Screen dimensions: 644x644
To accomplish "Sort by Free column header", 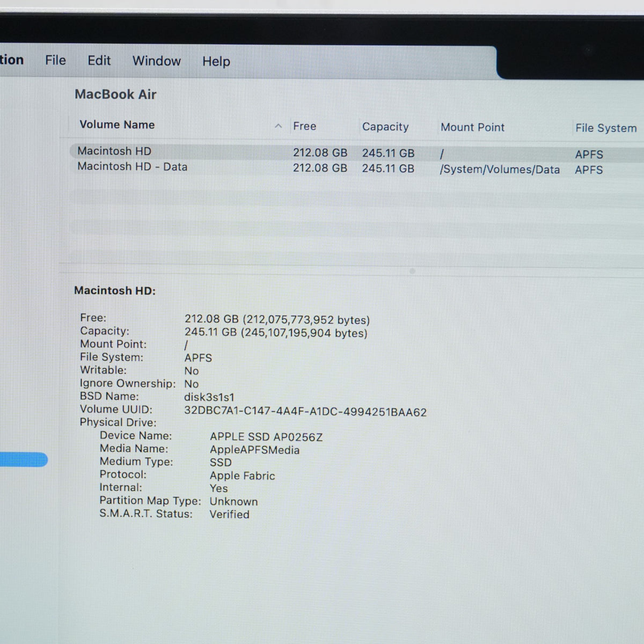I will [304, 126].
